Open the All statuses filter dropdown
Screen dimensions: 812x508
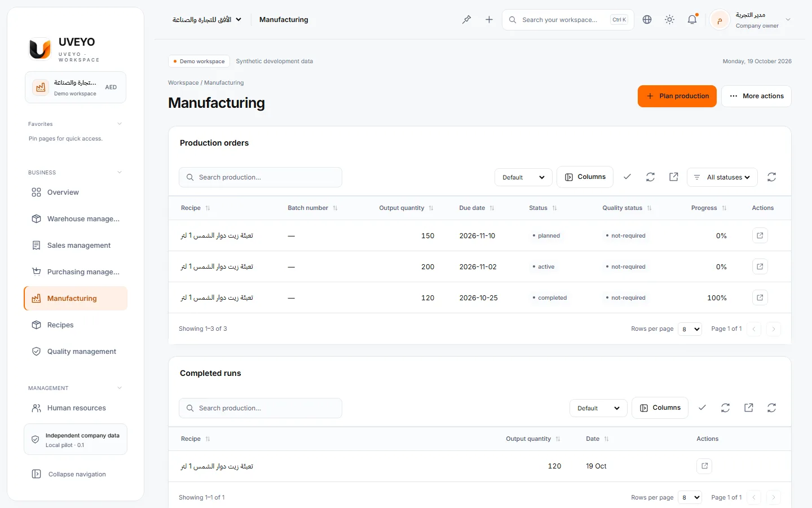click(722, 177)
